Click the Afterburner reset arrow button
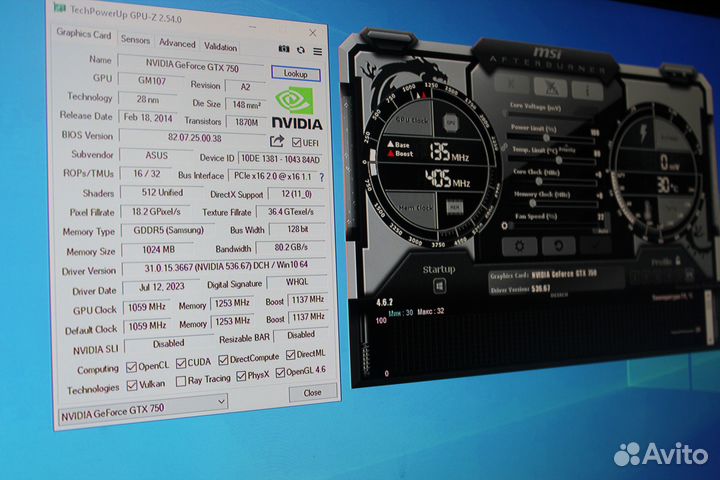The height and width of the screenshot is (480, 720). click(558, 246)
